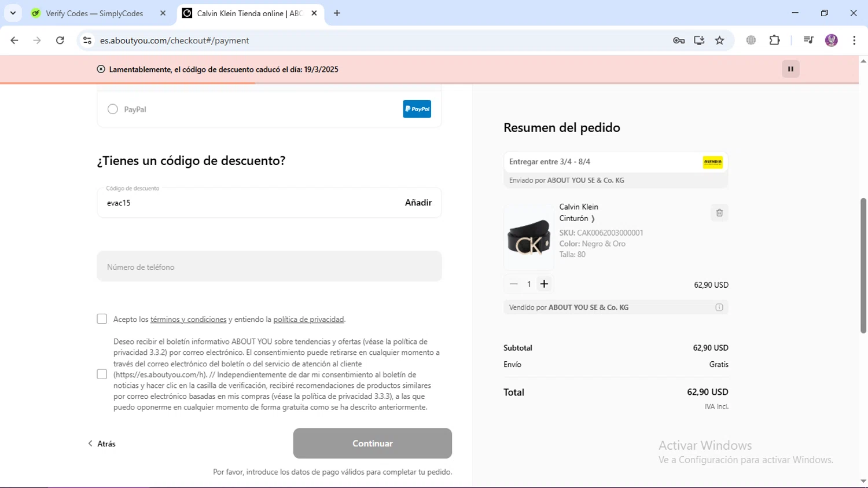This screenshot has width=868, height=488.
Task: Click the Continuar button
Action: coord(372,443)
